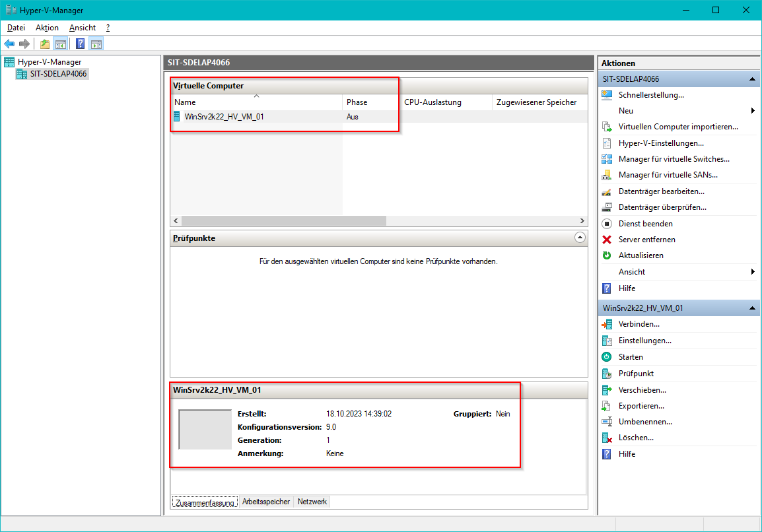Open the Aktion menu
Viewport: 762px width, 532px height.
(x=47, y=28)
